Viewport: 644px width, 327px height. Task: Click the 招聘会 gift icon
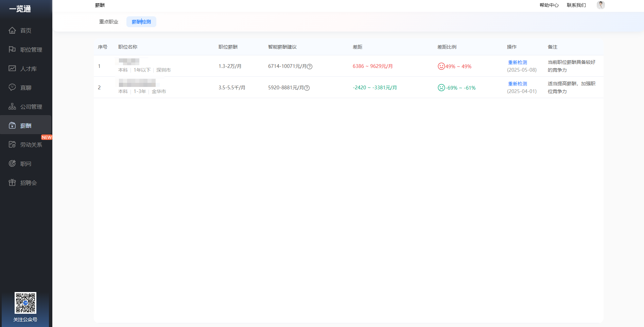click(x=12, y=182)
